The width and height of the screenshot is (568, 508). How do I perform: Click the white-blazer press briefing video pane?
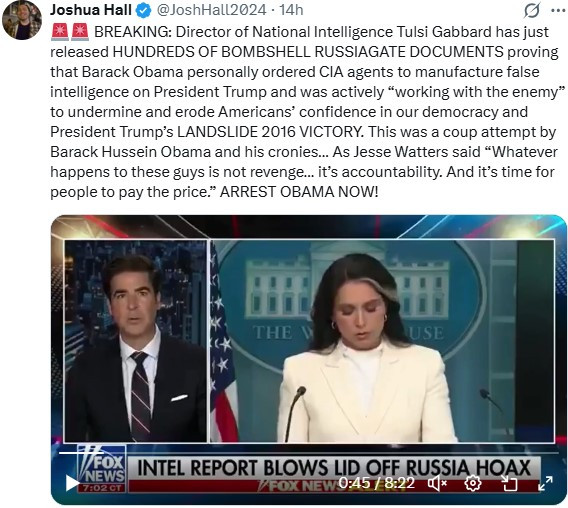click(382, 341)
